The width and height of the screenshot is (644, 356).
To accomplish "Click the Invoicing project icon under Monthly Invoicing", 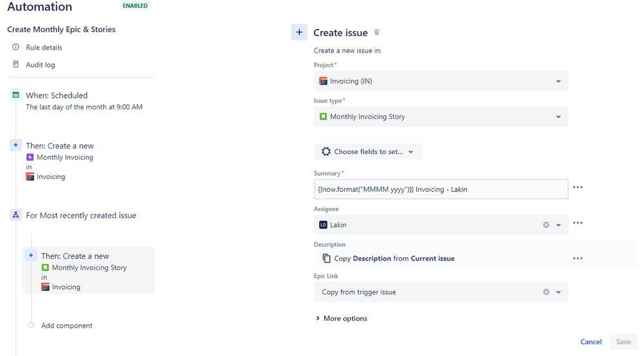I will coord(30,177).
